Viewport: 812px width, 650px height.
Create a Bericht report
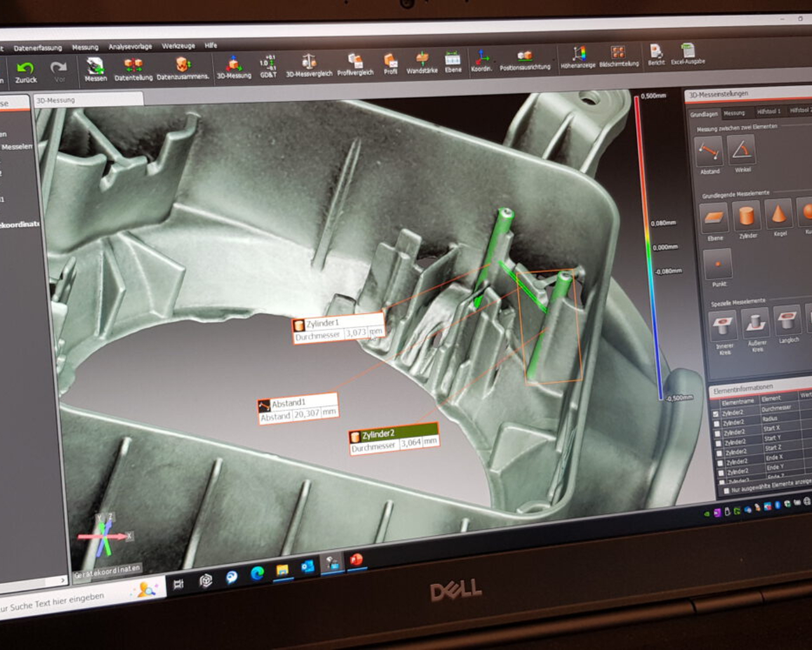[656, 55]
